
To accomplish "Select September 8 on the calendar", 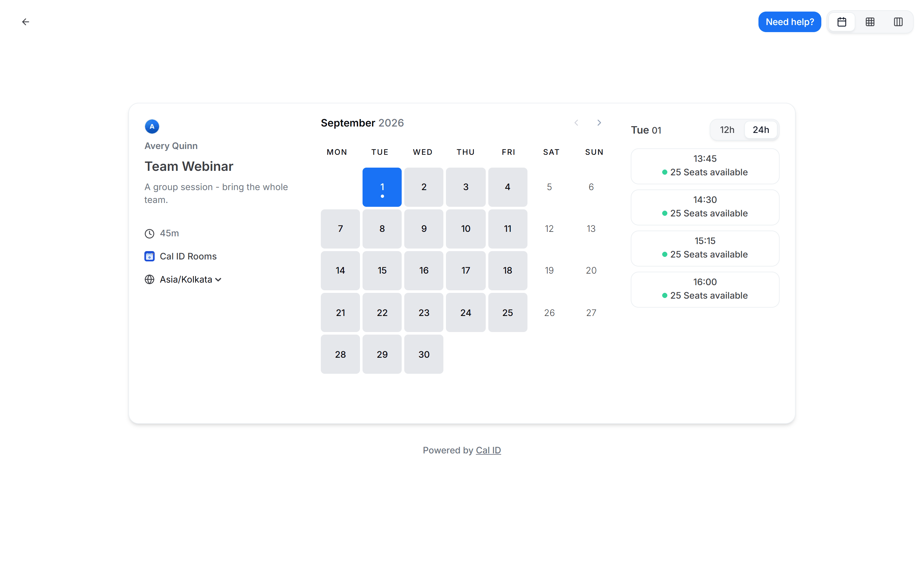I will (x=382, y=229).
